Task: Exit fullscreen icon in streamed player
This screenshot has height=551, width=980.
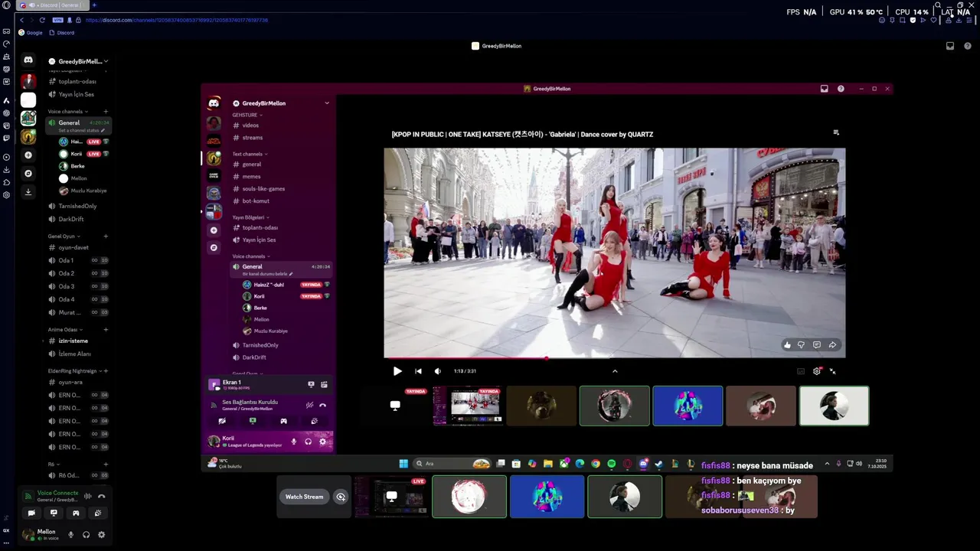Action: pos(832,371)
